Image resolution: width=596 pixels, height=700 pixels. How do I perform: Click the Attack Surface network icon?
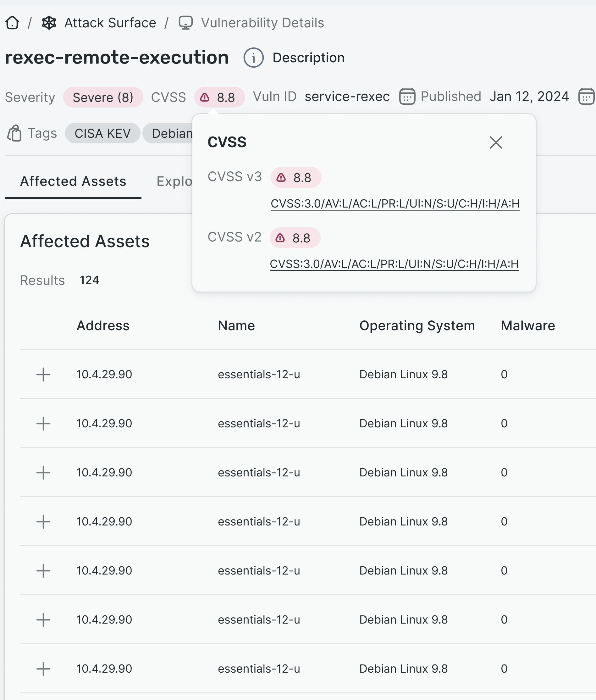click(x=49, y=23)
